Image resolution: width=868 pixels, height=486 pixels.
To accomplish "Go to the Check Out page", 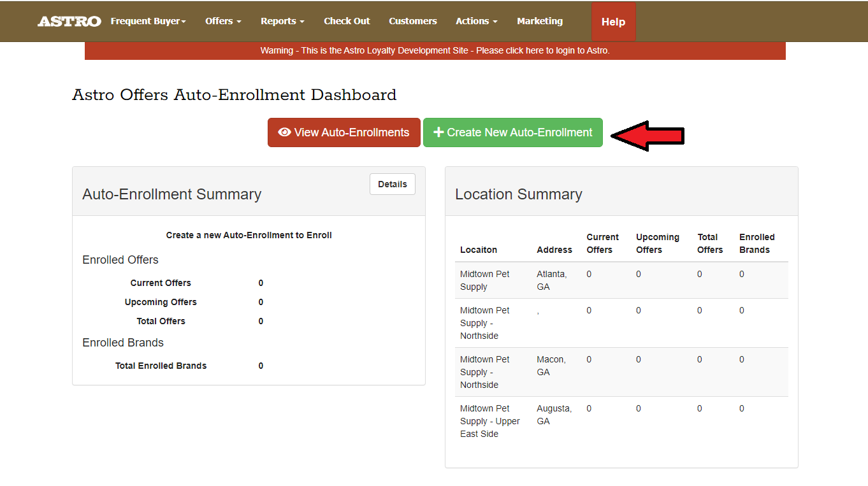I will 347,21.
